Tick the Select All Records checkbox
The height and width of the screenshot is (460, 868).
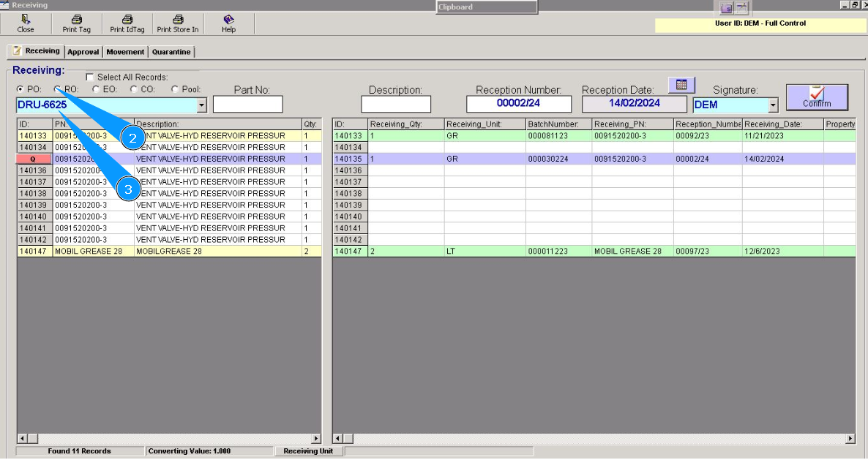click(90, 77)
